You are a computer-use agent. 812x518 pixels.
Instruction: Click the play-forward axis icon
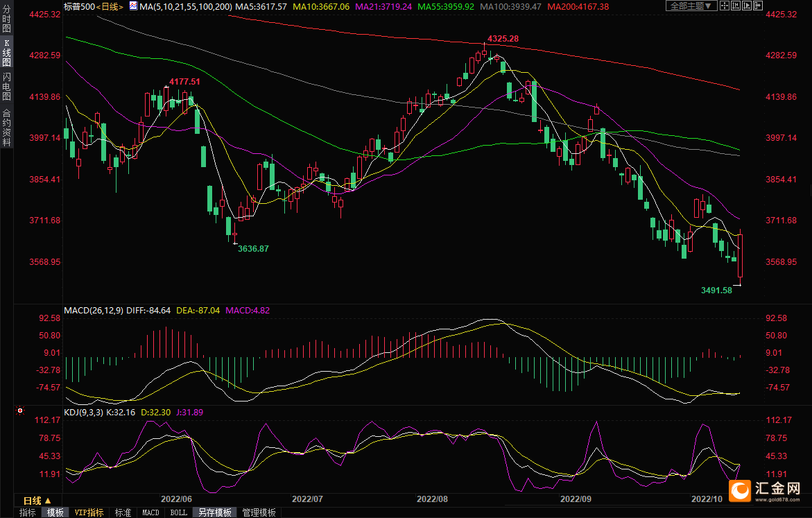click(747, 6)
